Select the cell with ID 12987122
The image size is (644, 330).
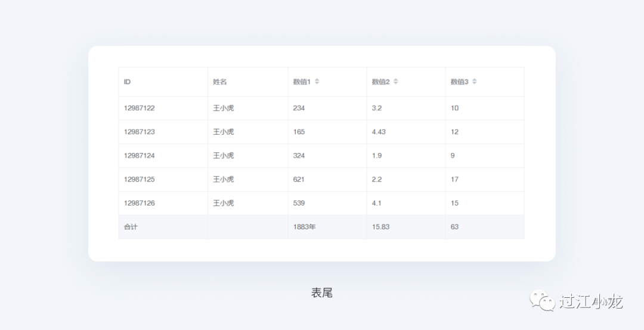coord(140,108)
